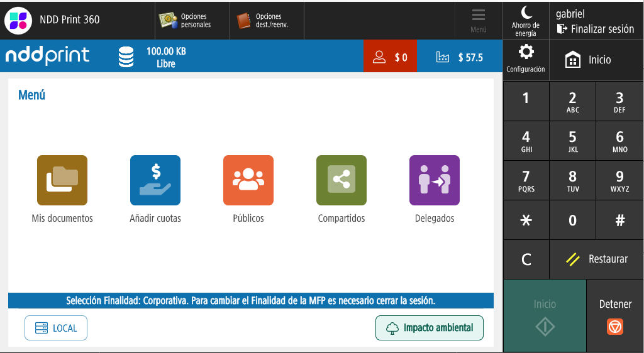Click the factory balance $ 57.5

tap(460, 57)
